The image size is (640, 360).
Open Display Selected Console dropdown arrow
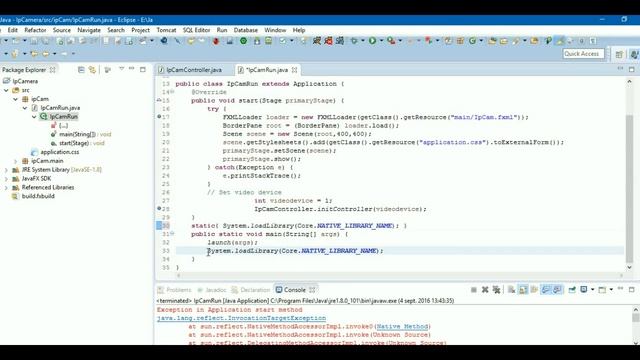592,290
